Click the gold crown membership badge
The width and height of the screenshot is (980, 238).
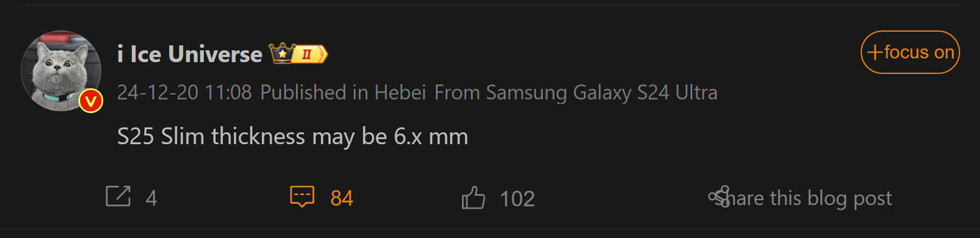point(282,53)
